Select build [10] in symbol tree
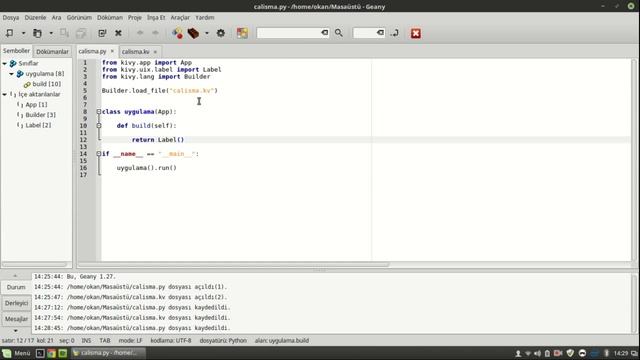The image size is (640, 360). pyautogui.click(x=47, y=84)
